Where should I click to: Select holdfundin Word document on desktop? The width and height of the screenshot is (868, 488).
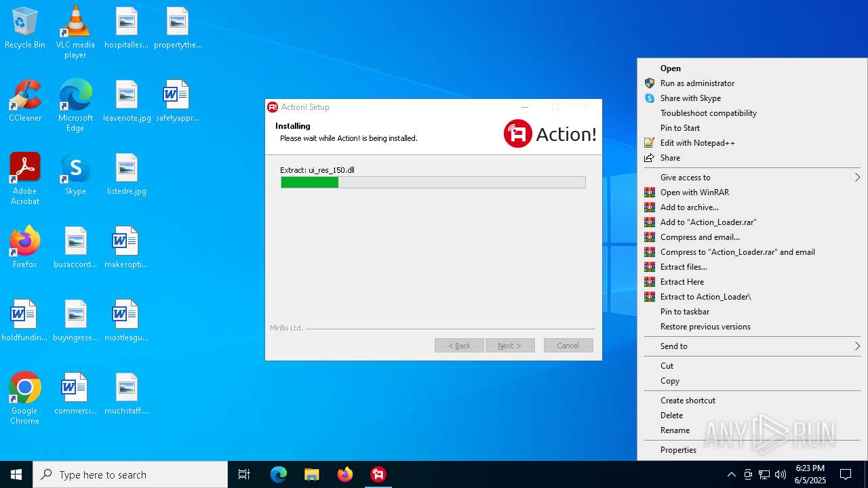pyautogui.click(x=25, y=321)
